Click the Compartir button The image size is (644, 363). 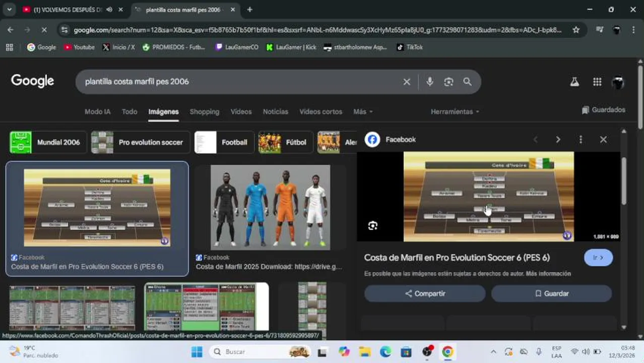tap(425, 293)
